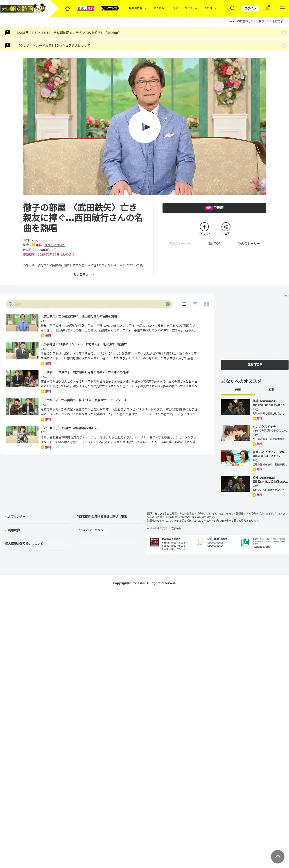Go to 次のストーリー
The image size is (289, 868).
[x=249, y=244]
